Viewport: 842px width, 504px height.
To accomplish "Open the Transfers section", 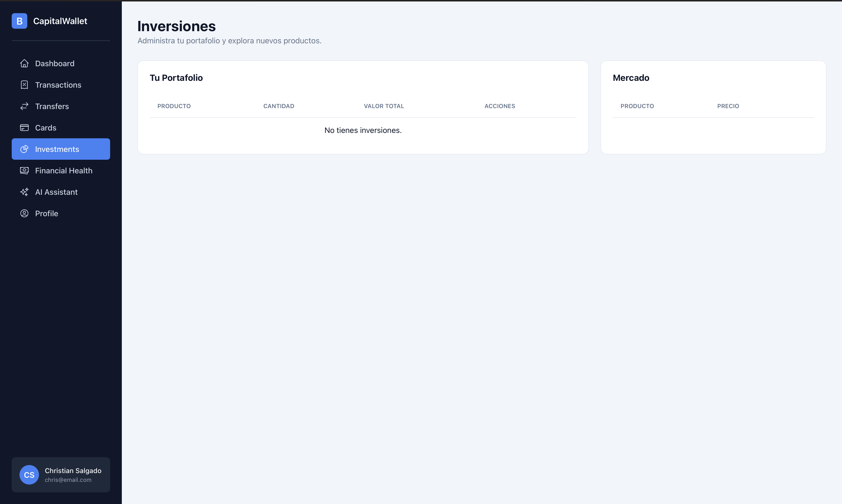I will tap(52, 106).
